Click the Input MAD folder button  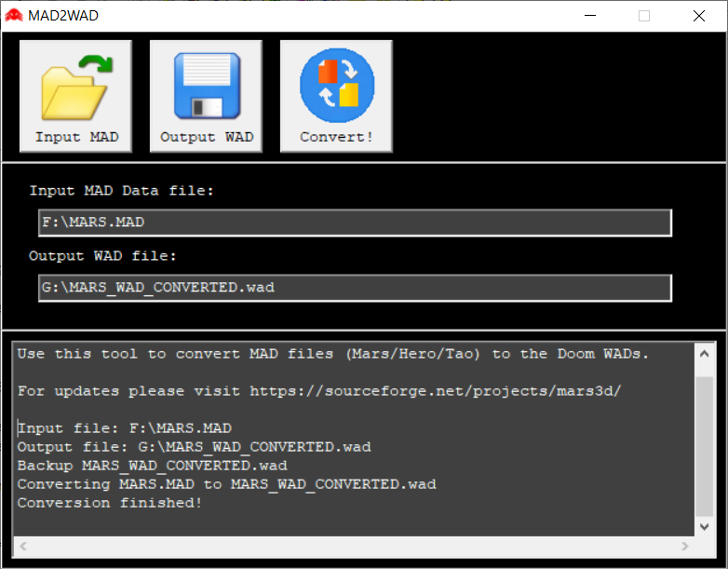click(x=75, y=96)
